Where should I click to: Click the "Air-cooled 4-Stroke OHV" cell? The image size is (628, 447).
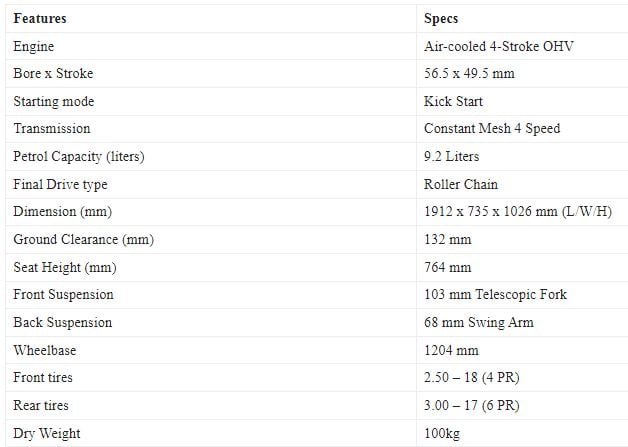coord(499,46)
